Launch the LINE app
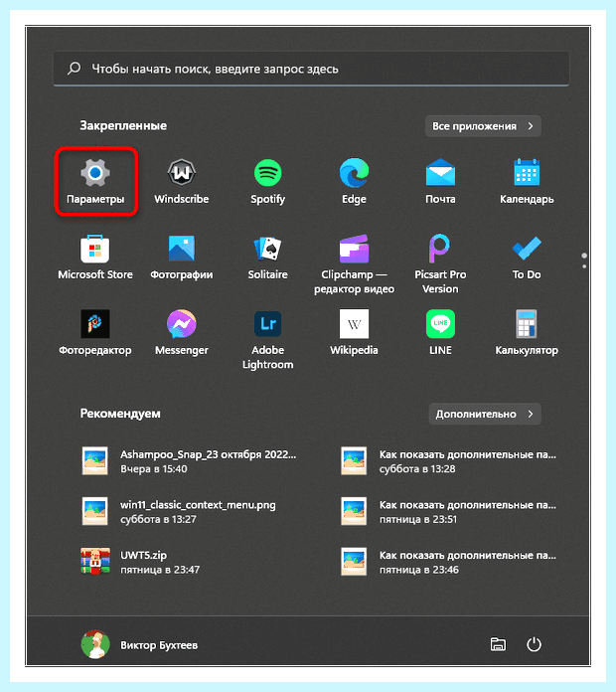Viewport: 616px width, 692px height. pyautogui.click(x=440, y=333)
